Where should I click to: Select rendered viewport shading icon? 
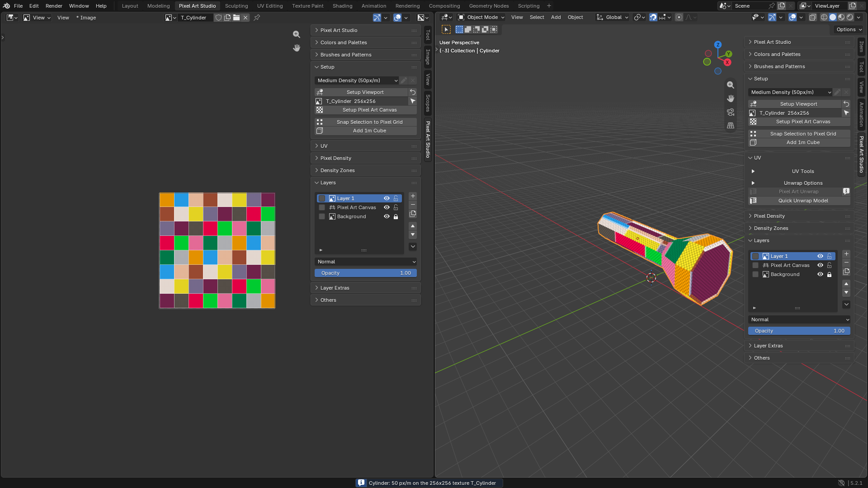pos(850,17)
